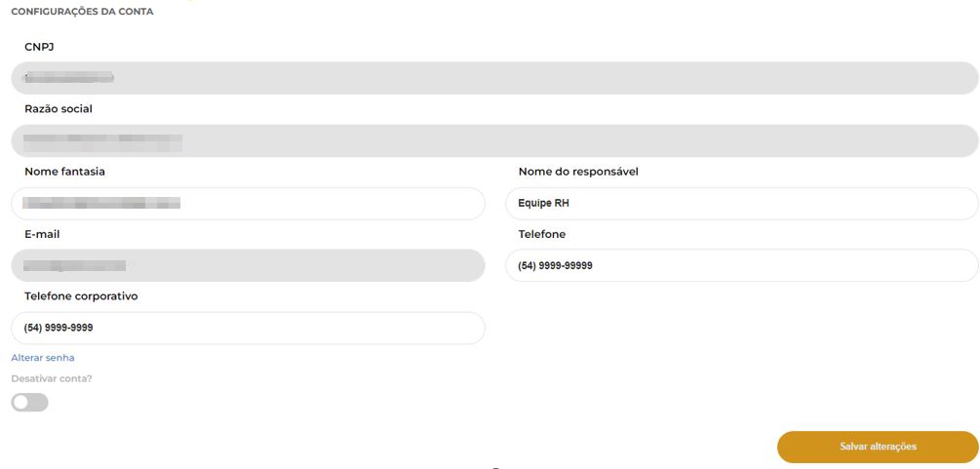Click the E-mail label text

tap(42, 234)
